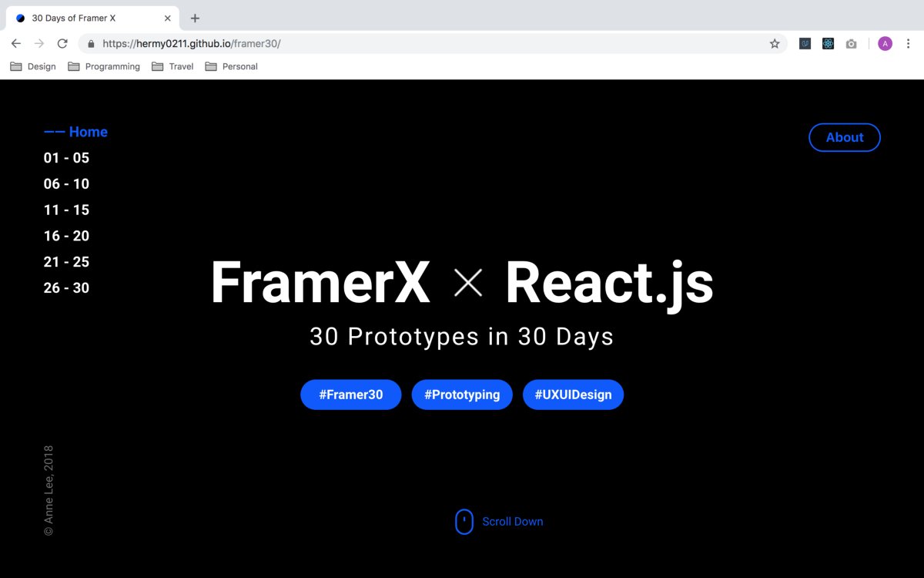Viewport: 924px width, 578px height.
Task: Select the '30 Days of Framer X' tab
Action: pyautogui.click(x=92, y=18)
